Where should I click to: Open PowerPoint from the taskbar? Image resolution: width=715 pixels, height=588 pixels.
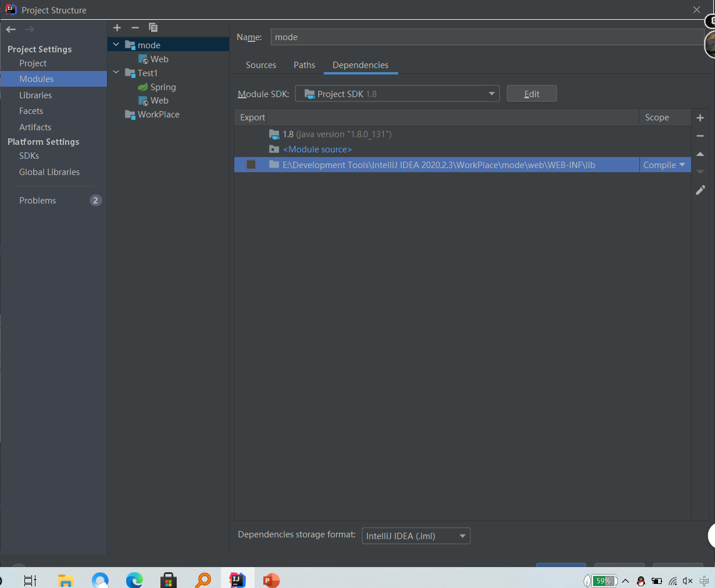pyautogui.click(x=271, y=580)
